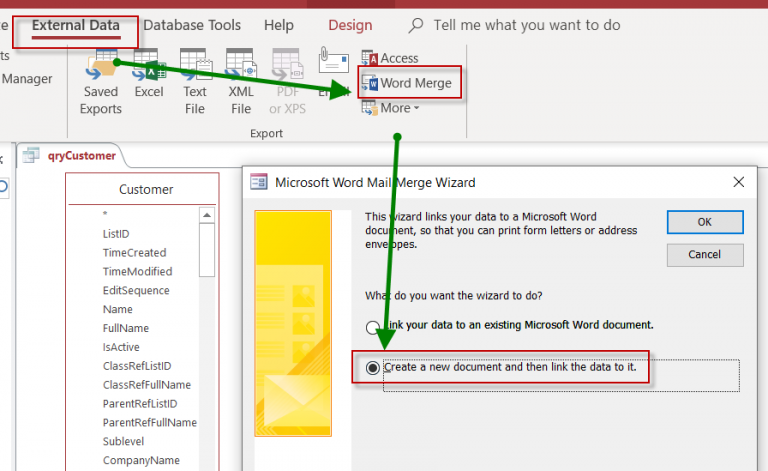This screenshot has height=471, width=768.
Task: Launch Word Merge export
Action: click(x=411, y=83)
